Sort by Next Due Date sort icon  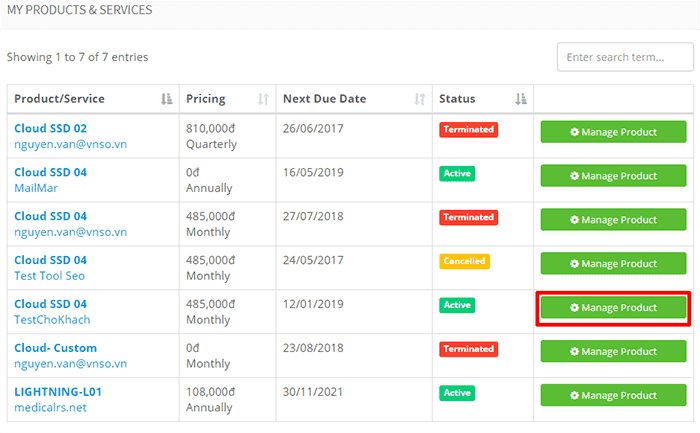click(x=419, y=99)
